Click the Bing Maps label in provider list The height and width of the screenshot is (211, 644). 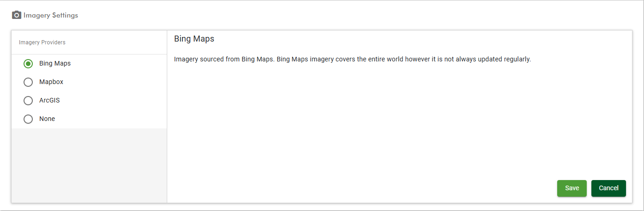[x=55, y=63]
